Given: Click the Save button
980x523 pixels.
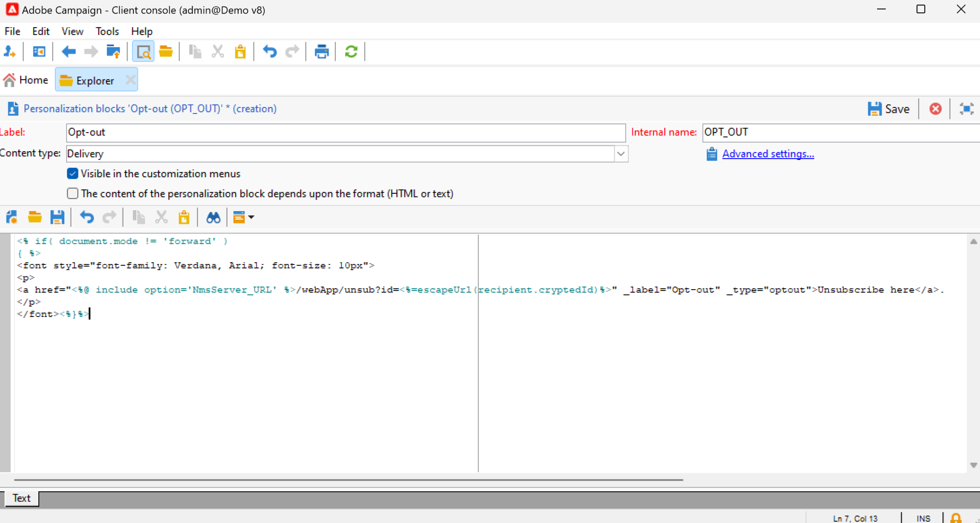Looking at the screenshot, I should (889, 109).
